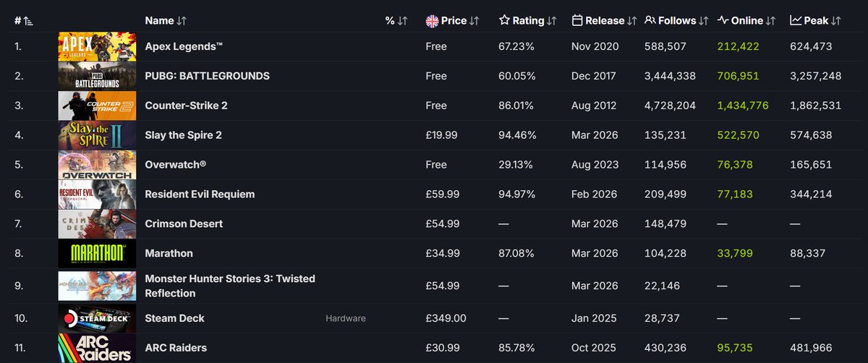Select the Marathon green logo image

click(x=97, y=254)
